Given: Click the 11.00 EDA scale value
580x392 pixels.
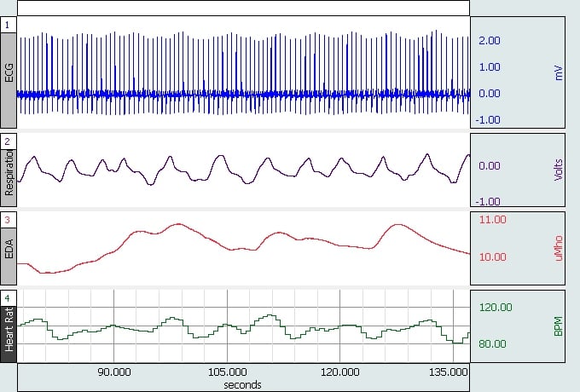Looking at the screenshot, I should (x=492, y=220).
